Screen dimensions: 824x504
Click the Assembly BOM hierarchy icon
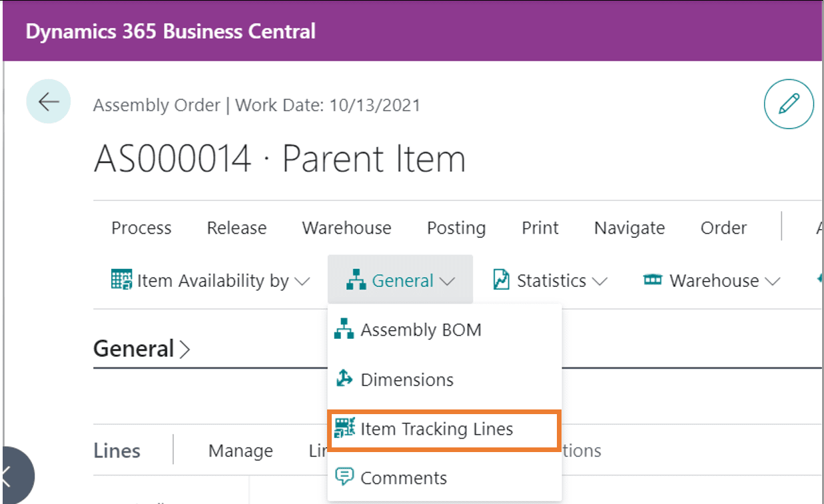[x=344, y=330]
